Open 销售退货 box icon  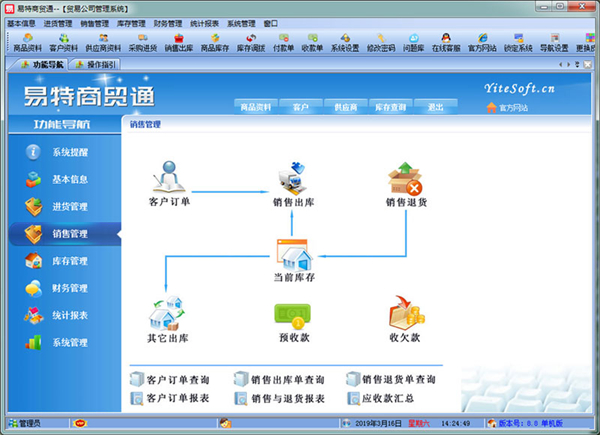click(x=406, y=184)
